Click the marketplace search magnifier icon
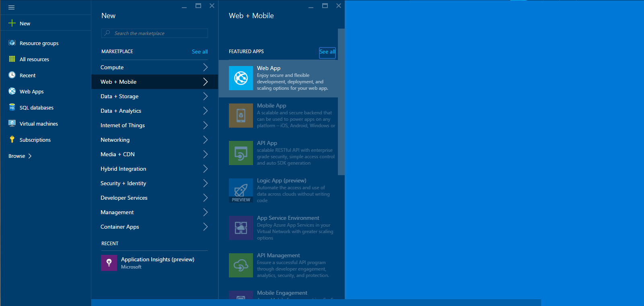The image size is (644, 306). pyautogui.click(x=107, y=33)
